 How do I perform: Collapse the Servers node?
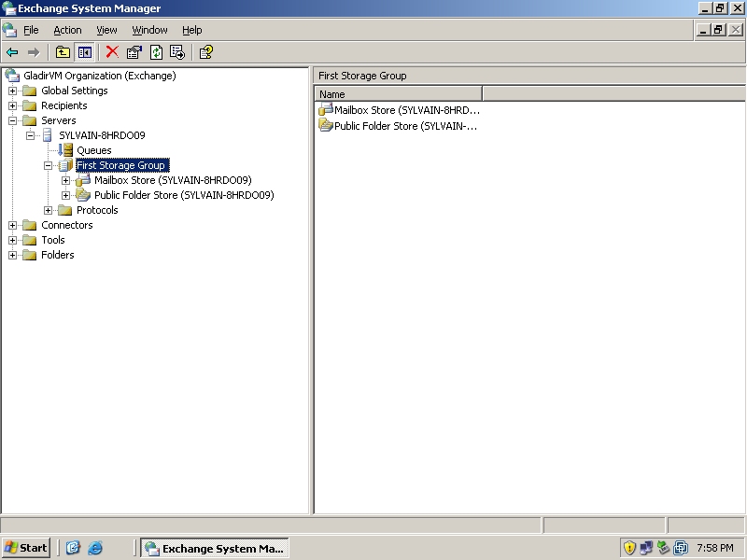[12, 120]
